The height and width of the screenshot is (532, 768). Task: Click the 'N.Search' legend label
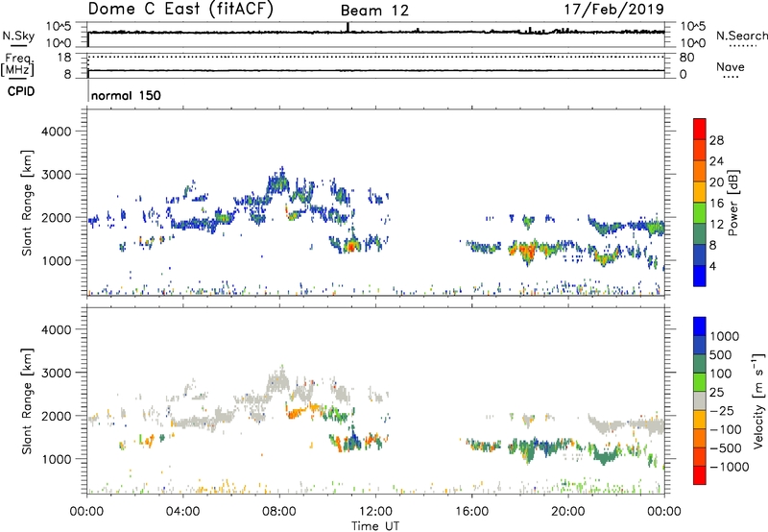coord(741,36)
